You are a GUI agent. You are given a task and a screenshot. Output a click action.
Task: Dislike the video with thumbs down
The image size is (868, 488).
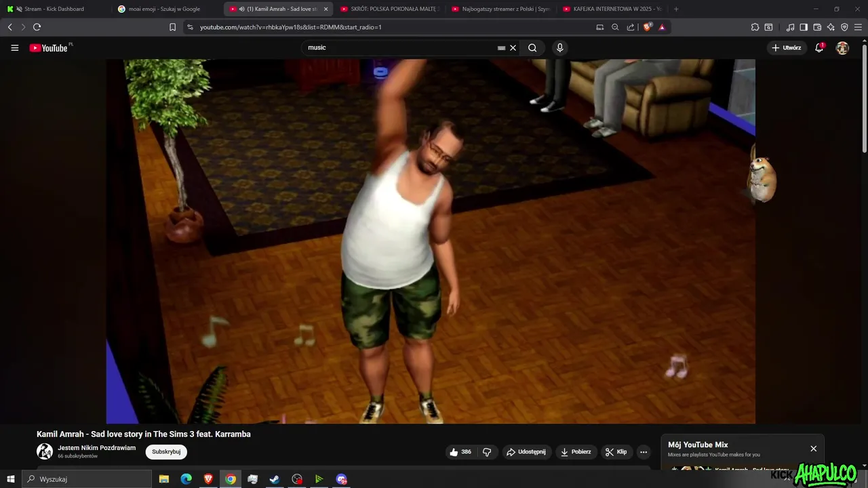click(487, 452)
